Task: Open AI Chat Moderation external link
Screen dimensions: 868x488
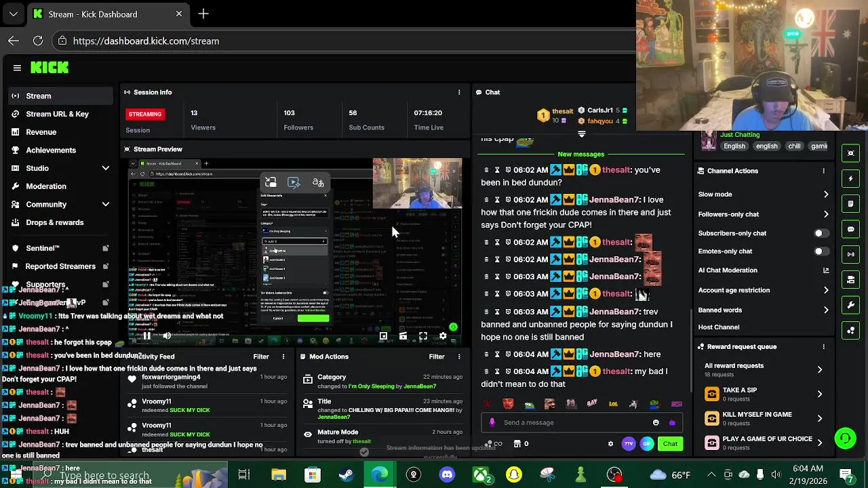Action: 826,270
